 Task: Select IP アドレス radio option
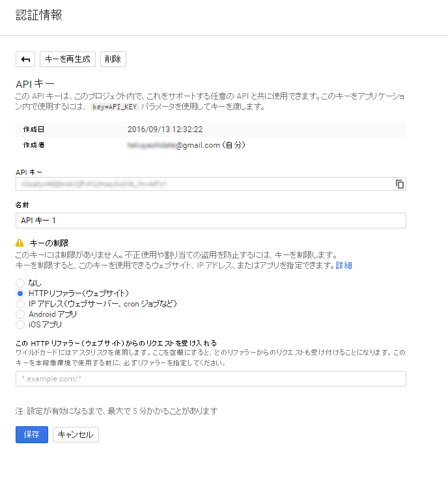[20, 304]
